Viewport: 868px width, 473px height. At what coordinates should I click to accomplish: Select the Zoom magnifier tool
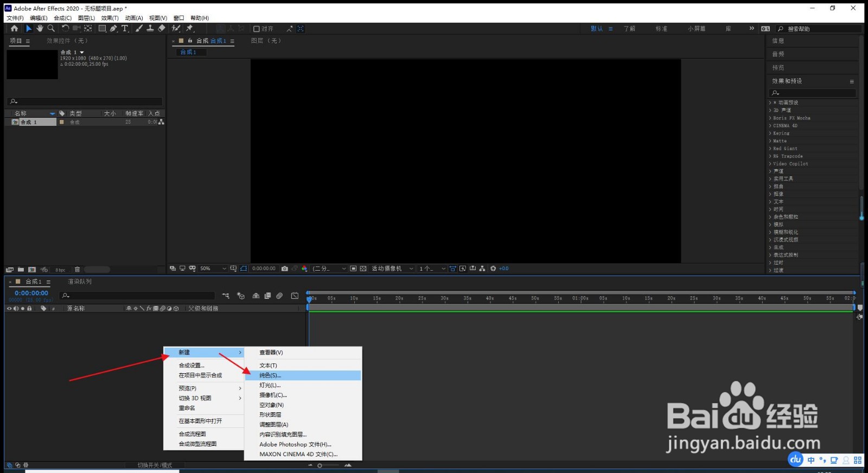coord(51,28)
